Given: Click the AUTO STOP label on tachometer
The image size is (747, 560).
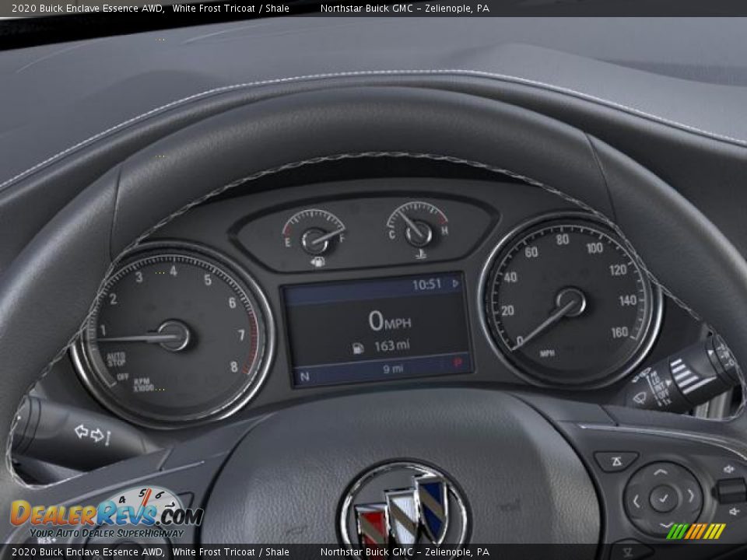Looking at the screenshot, I should (x=116, y=359).
